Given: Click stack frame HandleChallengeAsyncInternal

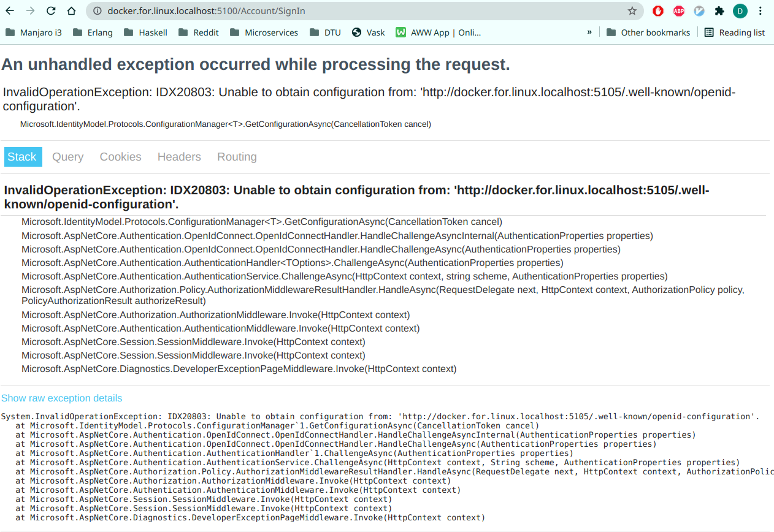Looking at the screenshot, I should point(337,236).
